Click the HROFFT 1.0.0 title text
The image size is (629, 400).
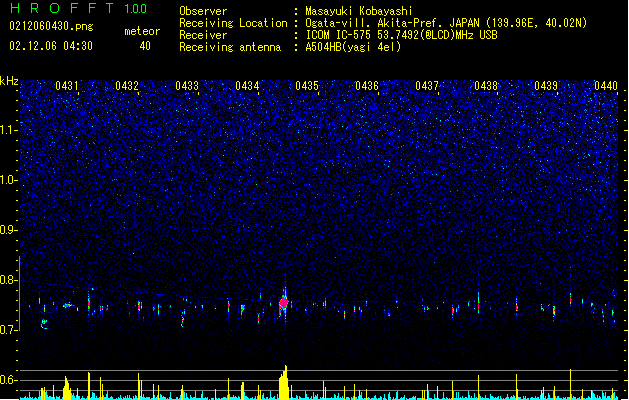[78, 8]
